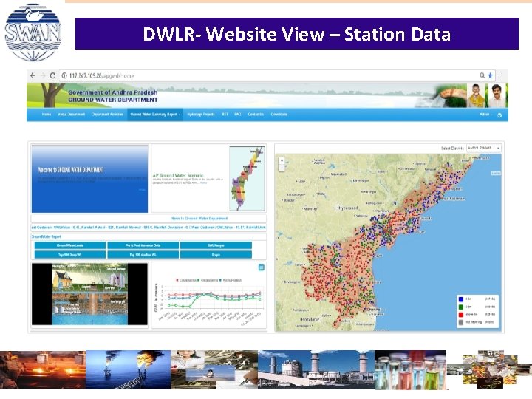Reload the page with the refresh icon
This screenshot has width=532, height=399.
click(52, 75)
